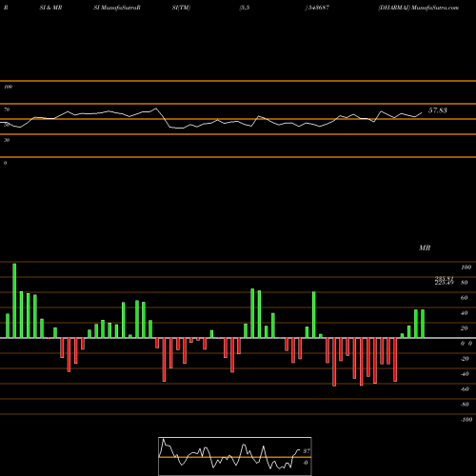
Task: Click the 0 level label on RSI panel
Action: tap(5, 163)
